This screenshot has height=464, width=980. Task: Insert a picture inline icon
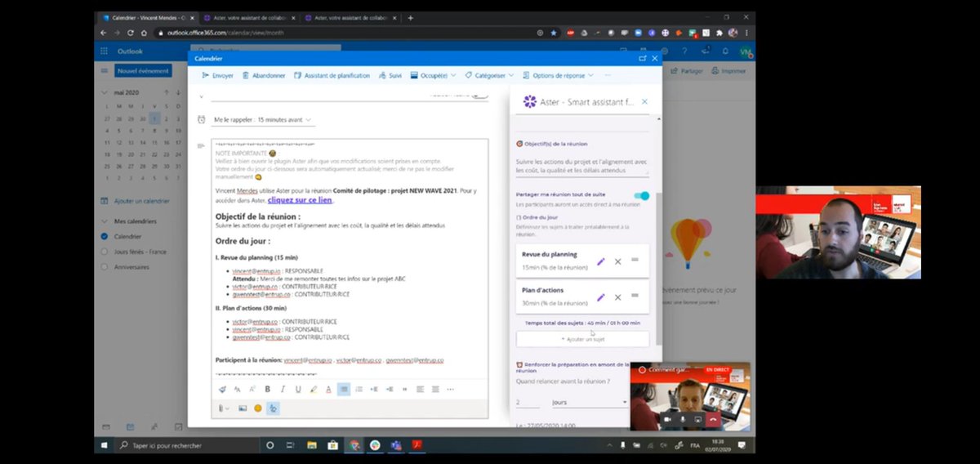pos(243,408)
